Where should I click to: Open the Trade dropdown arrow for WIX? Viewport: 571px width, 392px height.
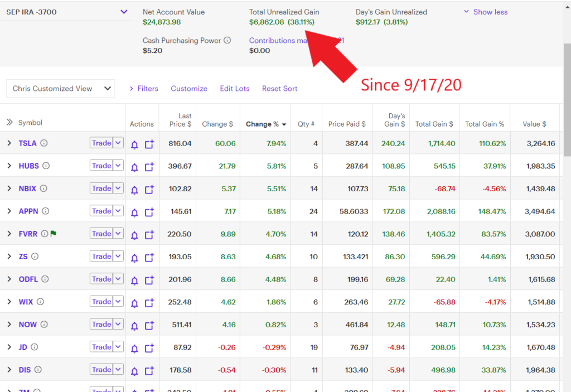pyautogui.click(x=118, y=302)
